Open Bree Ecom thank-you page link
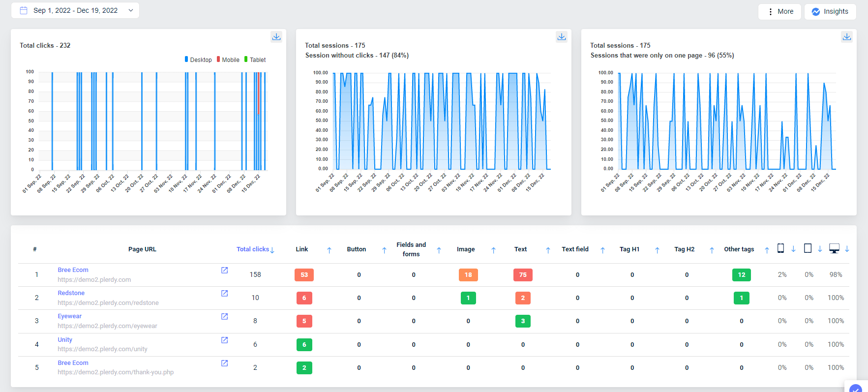This screenshot has height=392, width=868. click(73, 363)
